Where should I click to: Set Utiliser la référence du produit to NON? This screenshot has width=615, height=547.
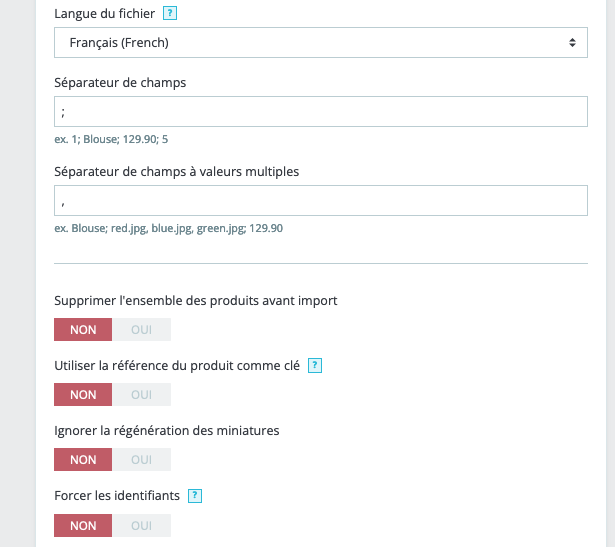(x=83, y=394)
